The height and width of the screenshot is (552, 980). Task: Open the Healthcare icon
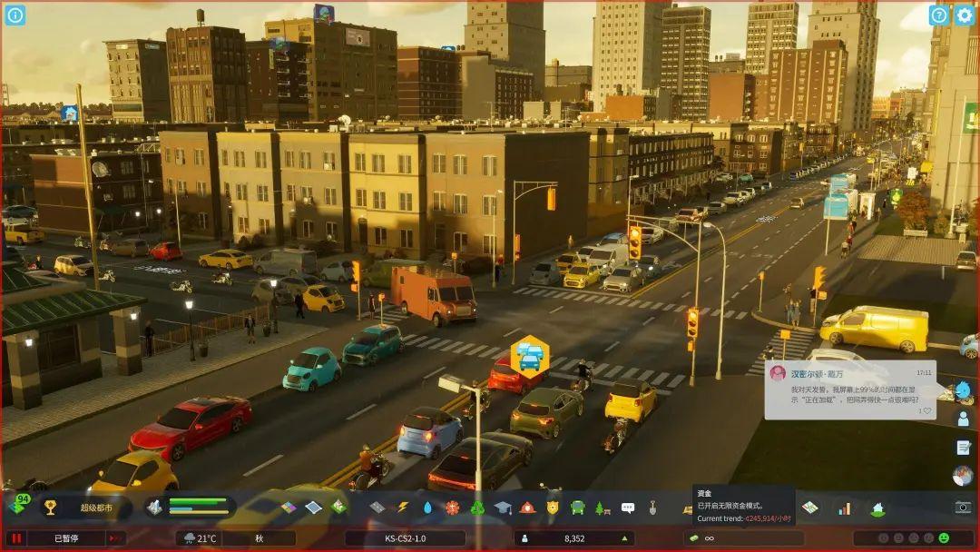point(453,508)
